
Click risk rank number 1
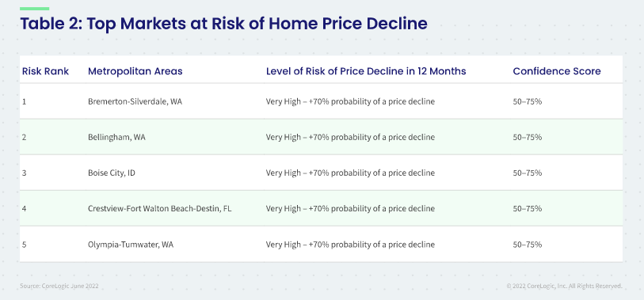(x=25, y=101)
